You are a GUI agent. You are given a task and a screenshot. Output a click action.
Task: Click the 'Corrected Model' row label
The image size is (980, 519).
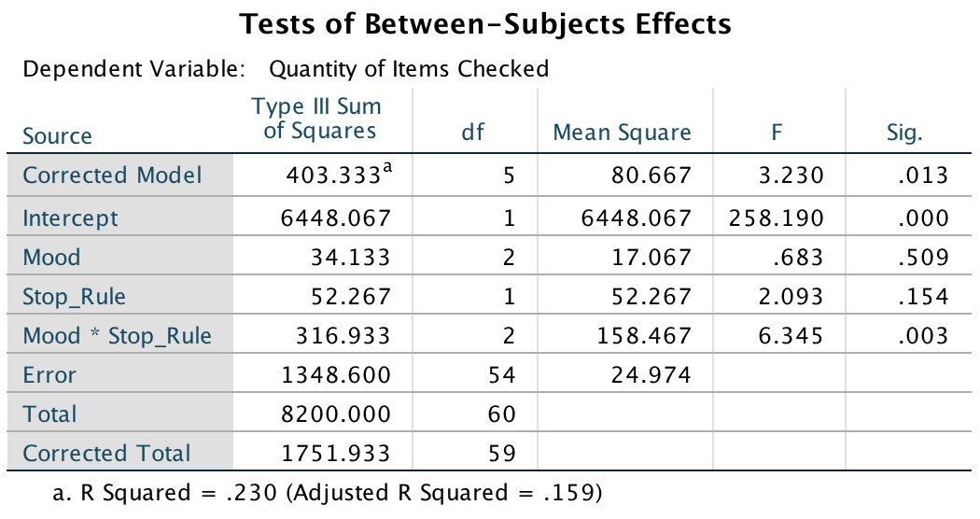pyautogui.click(x=112, y=175)
